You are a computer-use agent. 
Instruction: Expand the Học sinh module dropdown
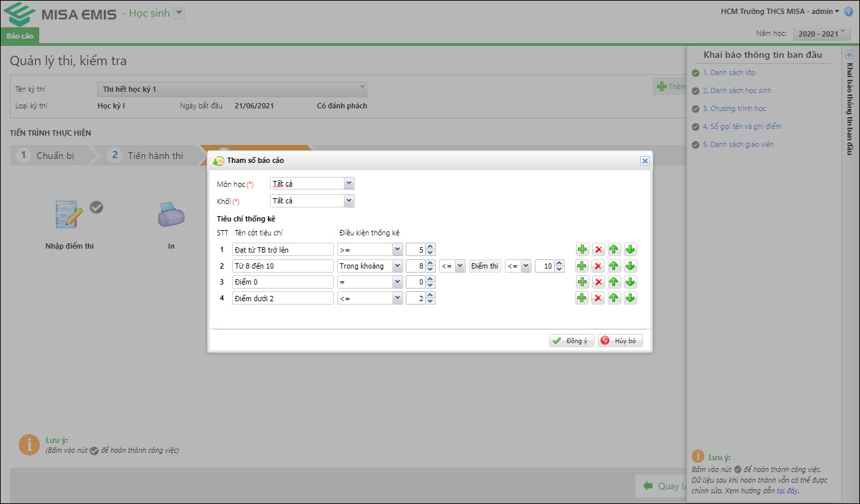178,13
